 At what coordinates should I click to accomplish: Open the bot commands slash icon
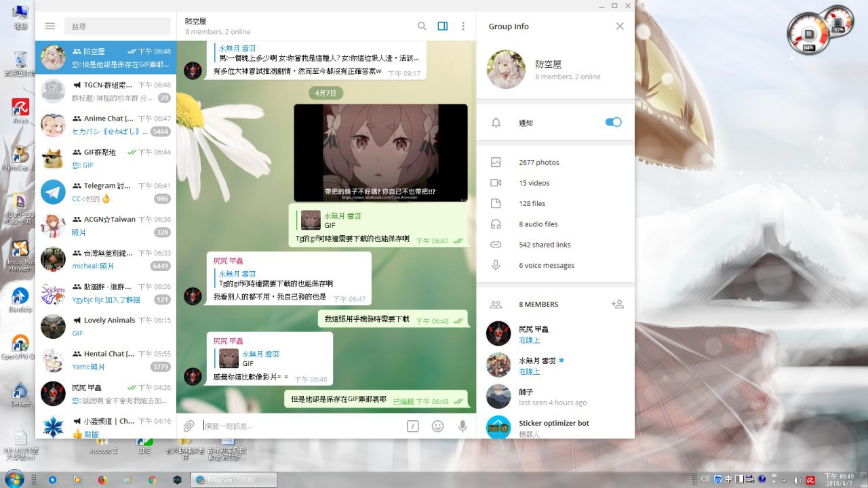pos(413,426)
